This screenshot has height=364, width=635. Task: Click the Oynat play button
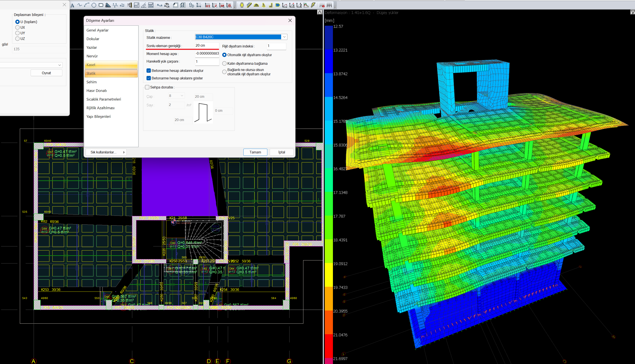(x=47, y=73)
